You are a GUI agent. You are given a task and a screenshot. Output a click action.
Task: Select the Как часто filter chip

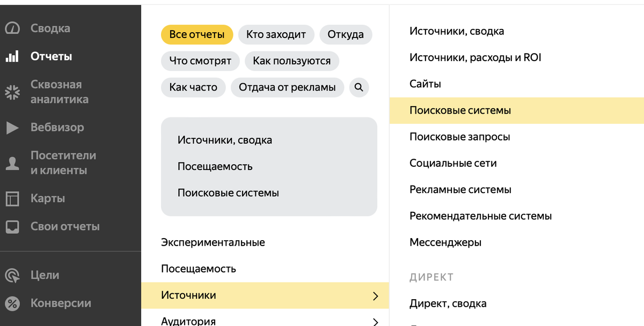tap(193, 87)
